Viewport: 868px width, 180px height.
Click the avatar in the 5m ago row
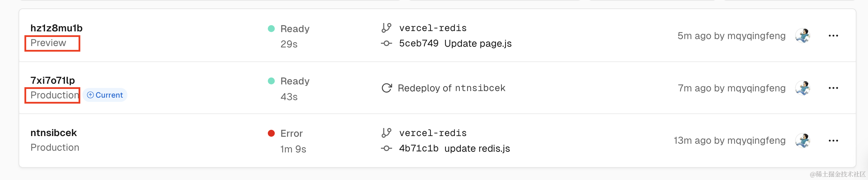pyautogui.click(x=803, y=36)
